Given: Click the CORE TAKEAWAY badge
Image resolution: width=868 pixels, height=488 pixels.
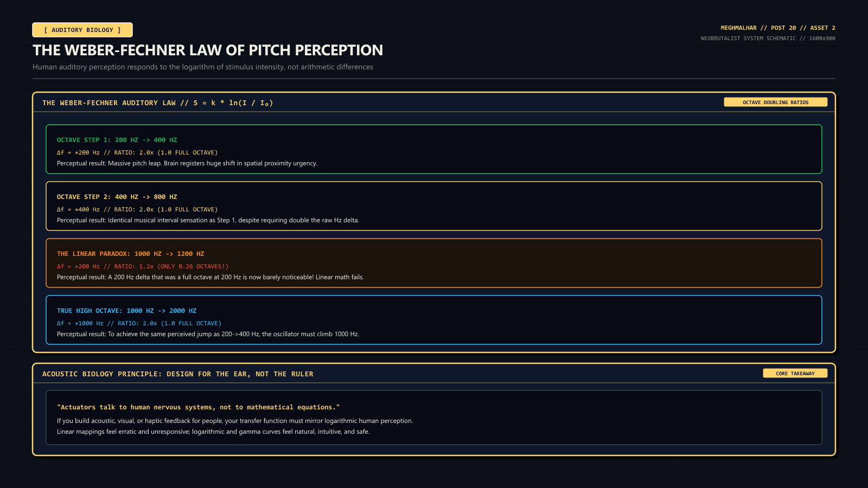Looking at the screenshot, I should (795, 373).
